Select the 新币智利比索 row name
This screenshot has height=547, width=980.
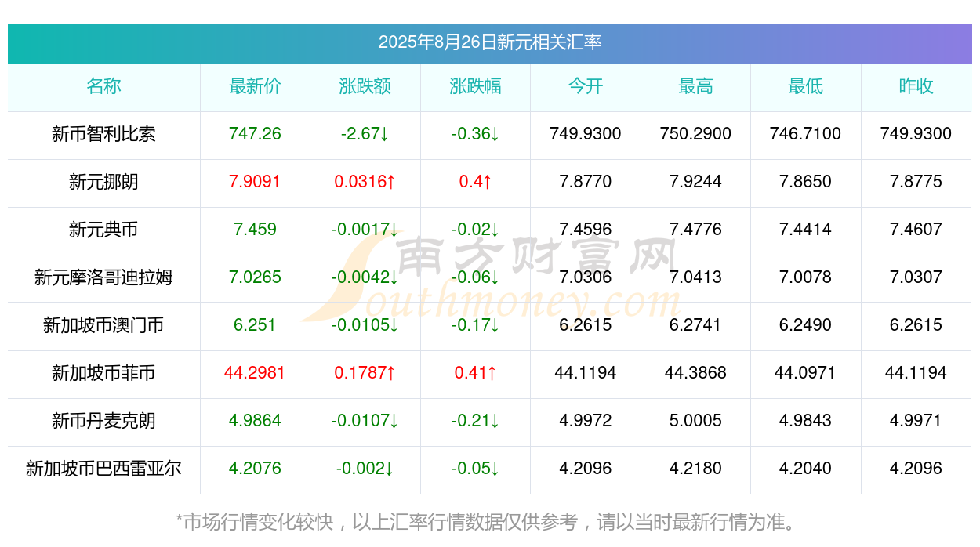pos(103,134)
